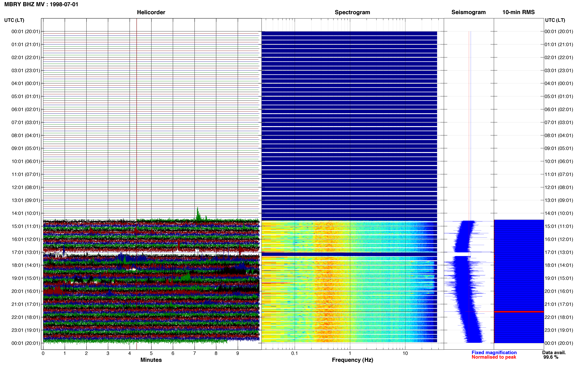Click the Data avail. label
The height and width of the screenshot is (368, 588).
(554, 352)
